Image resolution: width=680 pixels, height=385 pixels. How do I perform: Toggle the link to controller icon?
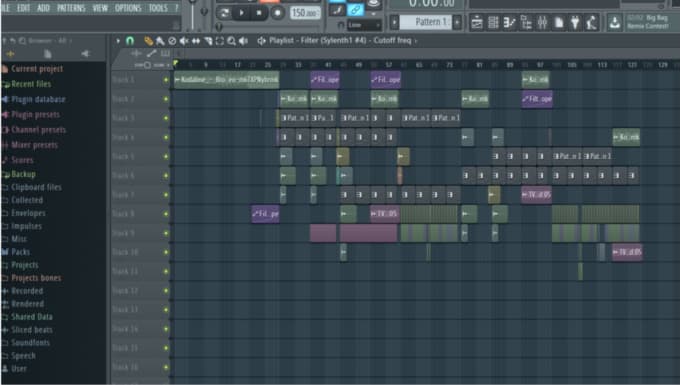click(x=355, y=10)
